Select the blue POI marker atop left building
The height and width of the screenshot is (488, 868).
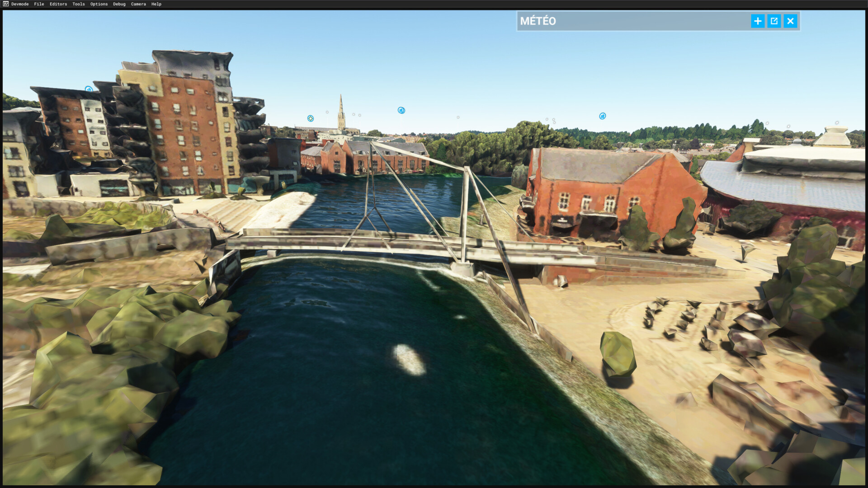click(x=89, y=89)
